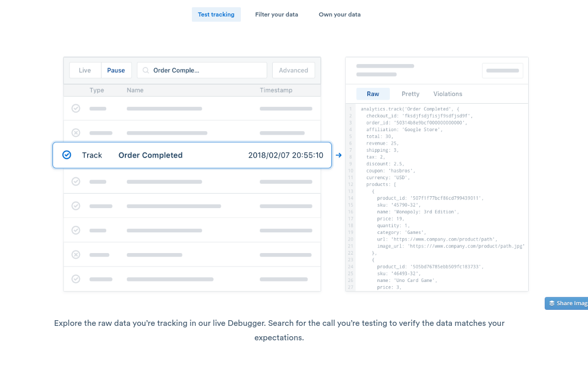Click the checkout_id code line
The image size is (588, 377).
(419, 116)
